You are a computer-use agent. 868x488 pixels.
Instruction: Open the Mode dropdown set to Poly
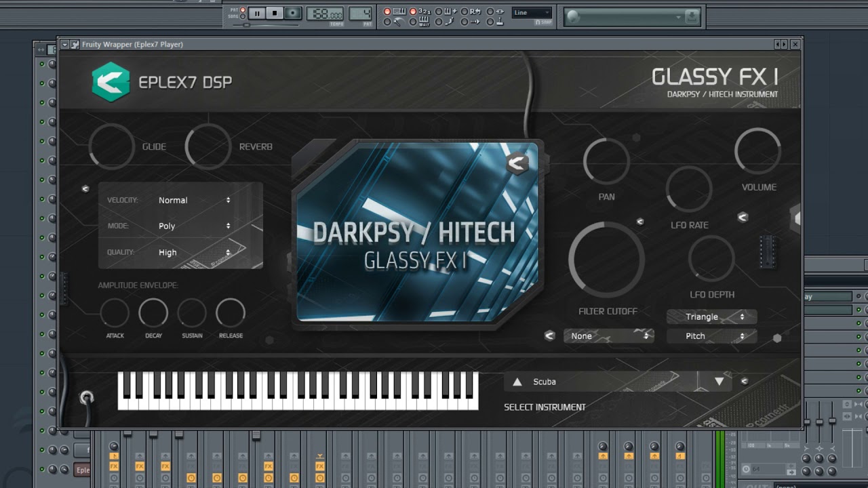point(194,226)
